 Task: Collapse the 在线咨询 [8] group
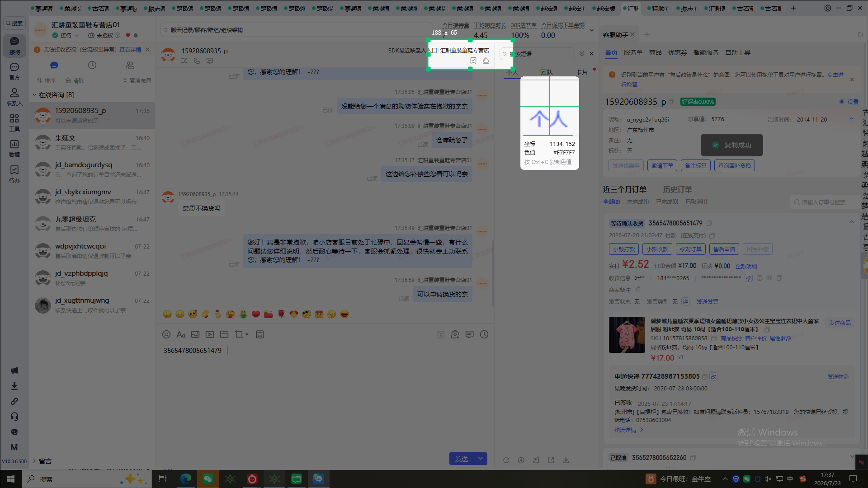click(x=34, y=95)
